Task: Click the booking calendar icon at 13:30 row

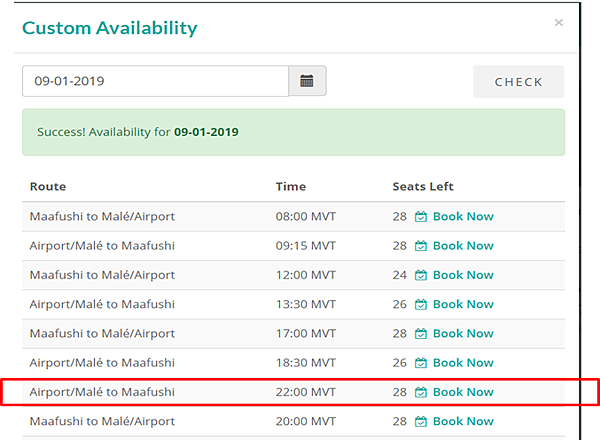Action: (421, 304)
